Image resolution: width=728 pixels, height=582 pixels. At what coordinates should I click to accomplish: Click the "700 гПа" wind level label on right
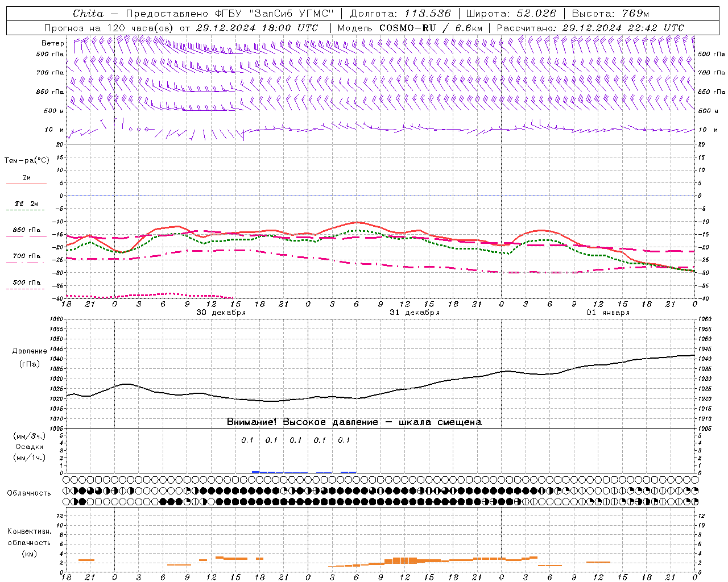pos(712,73)
